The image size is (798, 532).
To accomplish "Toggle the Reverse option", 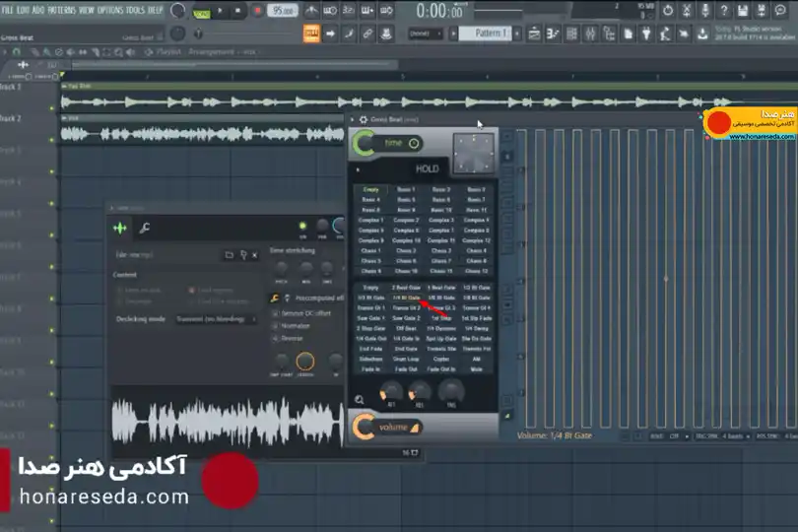I will click(x=275, y=338).
